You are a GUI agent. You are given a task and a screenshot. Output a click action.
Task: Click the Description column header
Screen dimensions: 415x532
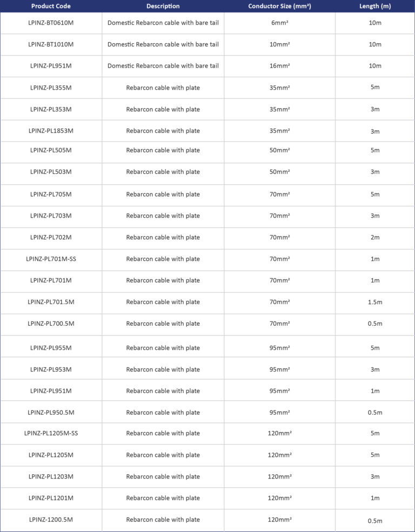point(163,6)
